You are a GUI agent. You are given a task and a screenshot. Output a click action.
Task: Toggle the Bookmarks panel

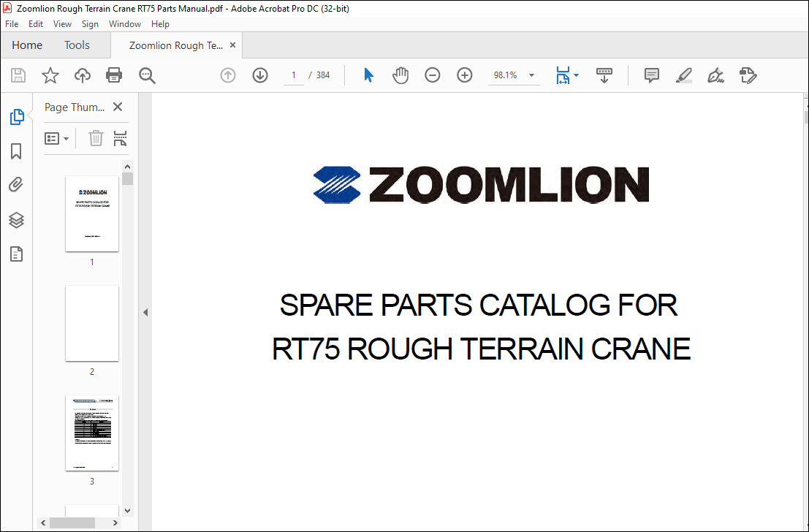point(16,151)
